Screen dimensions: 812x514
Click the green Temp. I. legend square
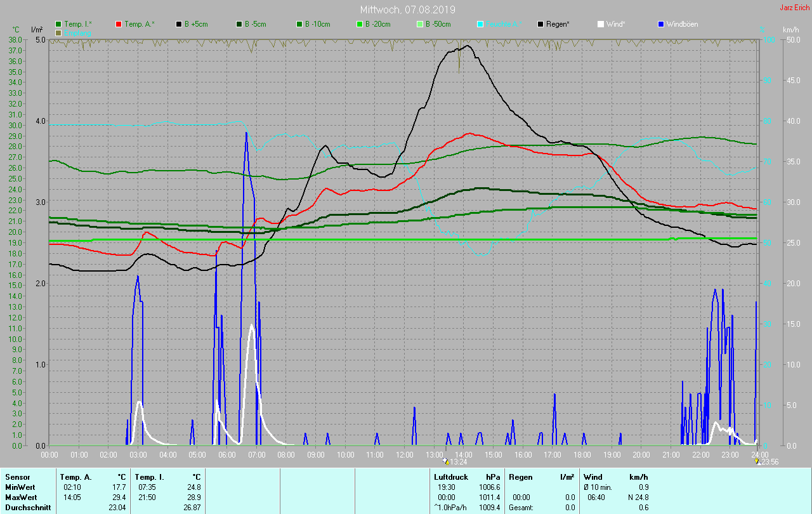58,24
